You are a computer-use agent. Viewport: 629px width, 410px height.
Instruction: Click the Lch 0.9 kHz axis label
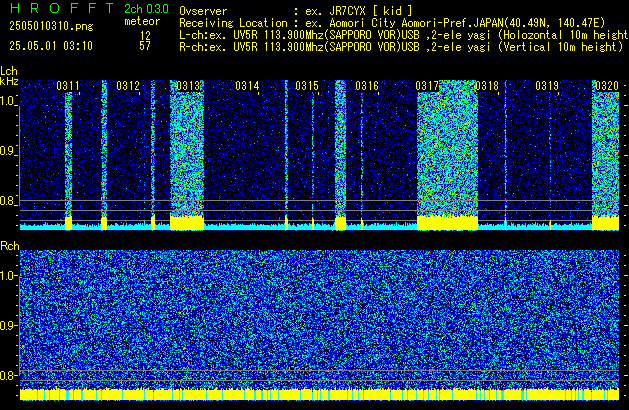(x=8, y=151)
